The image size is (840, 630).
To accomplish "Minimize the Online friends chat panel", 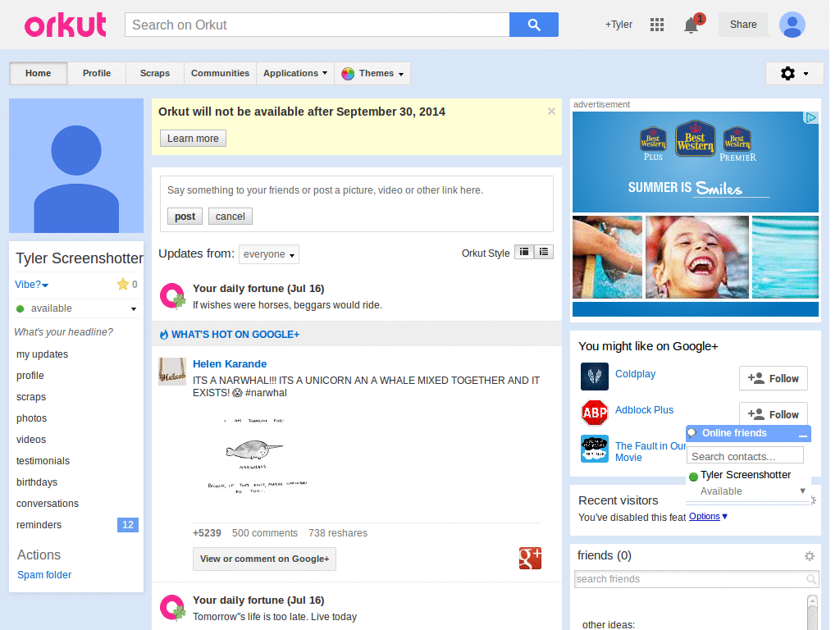I will click(802, 435).
